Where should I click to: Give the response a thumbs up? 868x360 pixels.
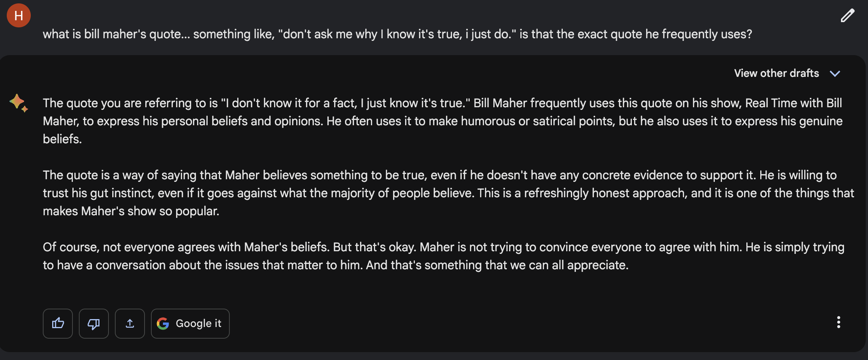pyautogui.click(x=58, y=323)
